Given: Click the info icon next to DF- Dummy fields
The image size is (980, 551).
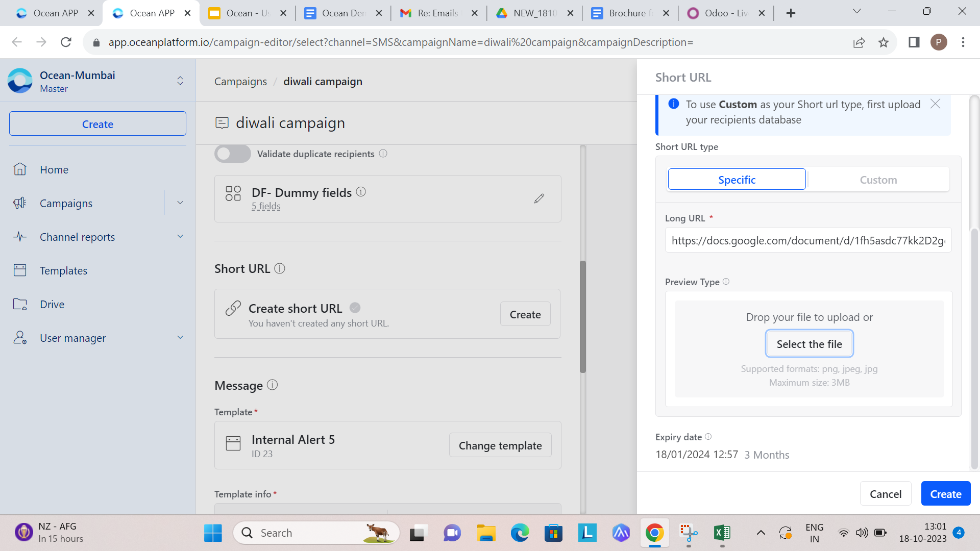Looking at the screenshot, I should coord(361,192).
